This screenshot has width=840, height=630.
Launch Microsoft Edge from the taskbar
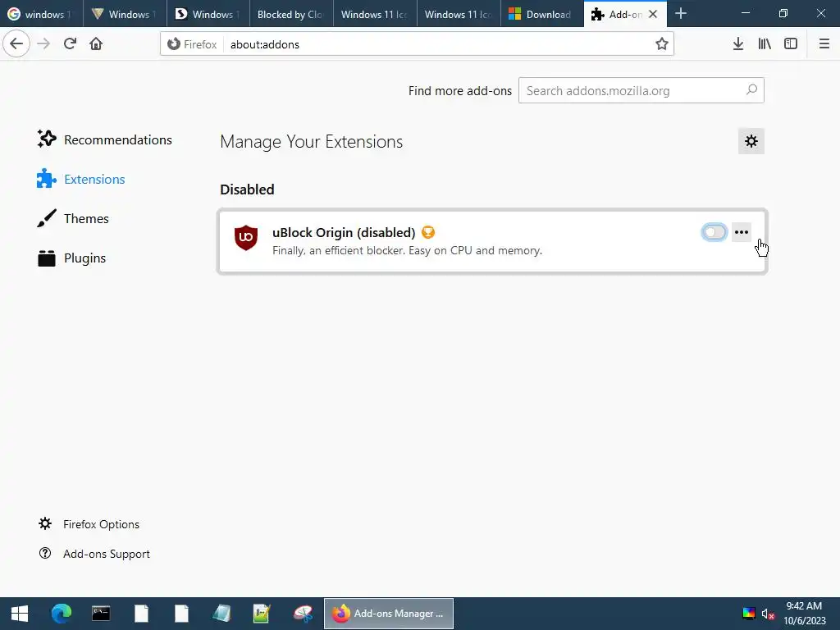[61, 614]
